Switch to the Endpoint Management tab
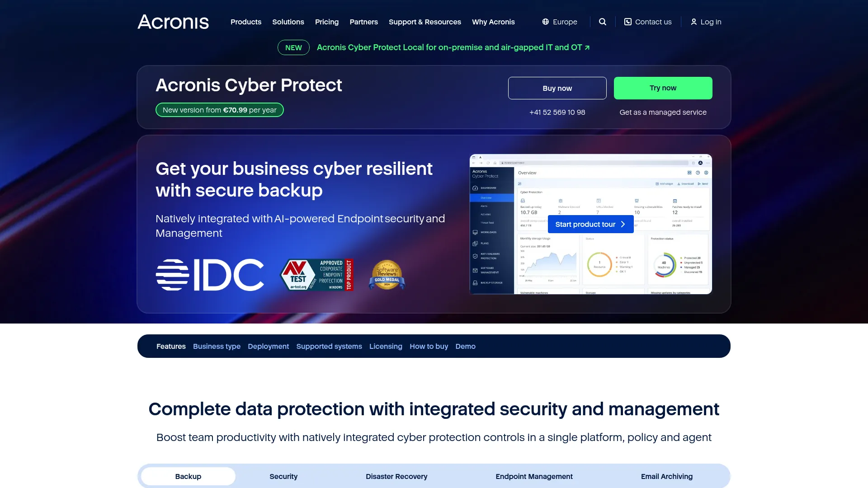Image resolution: width=868 pixels, height=488 pixels. pos(534,476)
